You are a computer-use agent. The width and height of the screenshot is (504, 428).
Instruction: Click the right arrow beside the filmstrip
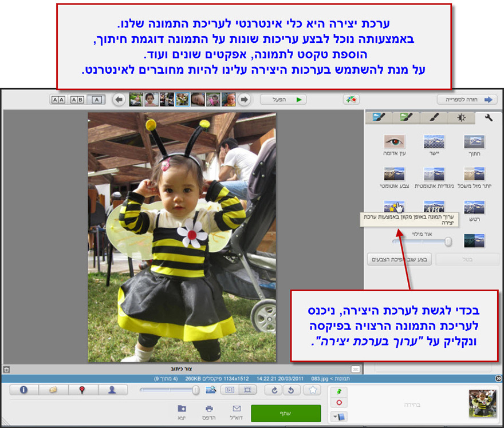245,100
